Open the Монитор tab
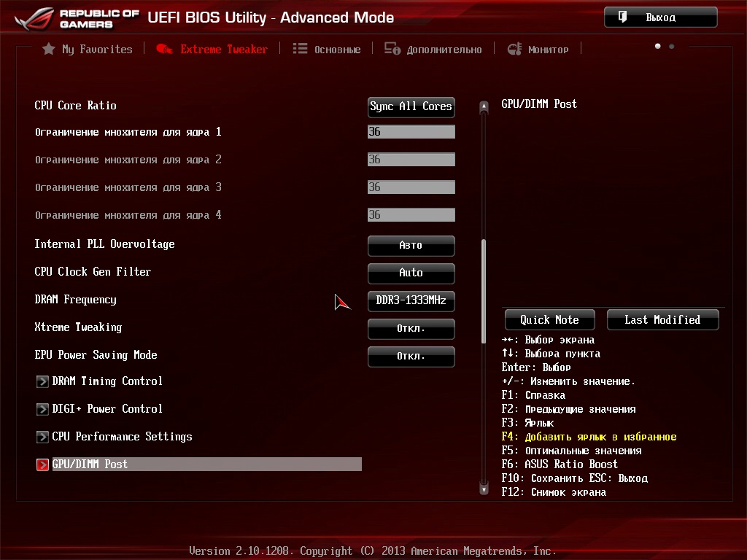Image resolution: width=747 pixels, height=560 pixels. [x=538, y=49]
